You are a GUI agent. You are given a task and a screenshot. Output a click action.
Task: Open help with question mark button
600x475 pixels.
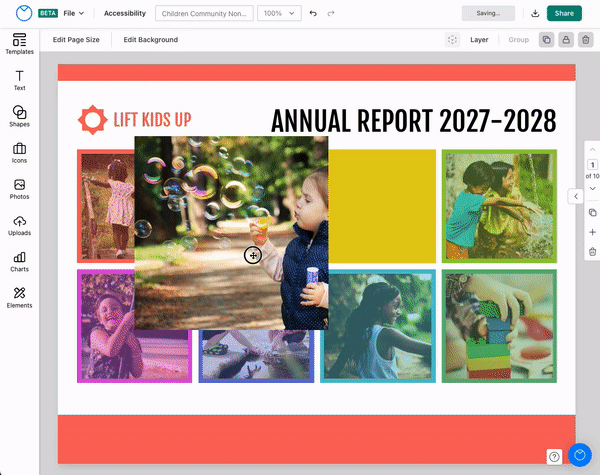click(554, 457)
